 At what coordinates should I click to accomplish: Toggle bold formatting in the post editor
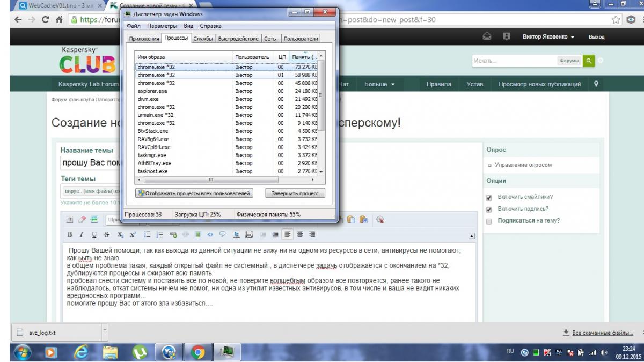pyautogui.click(x=70, y=234)
